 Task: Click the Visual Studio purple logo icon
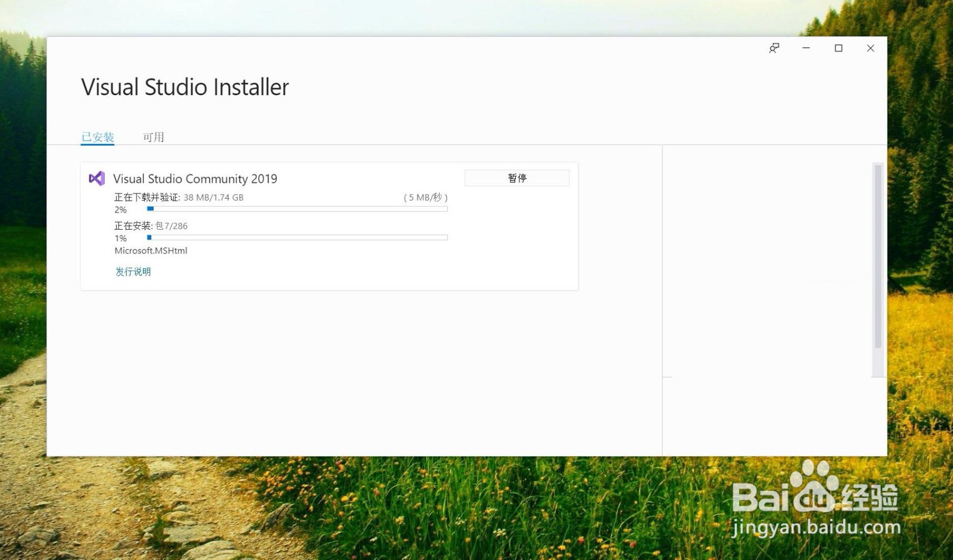pyautogui.click(x=96, y=179)
